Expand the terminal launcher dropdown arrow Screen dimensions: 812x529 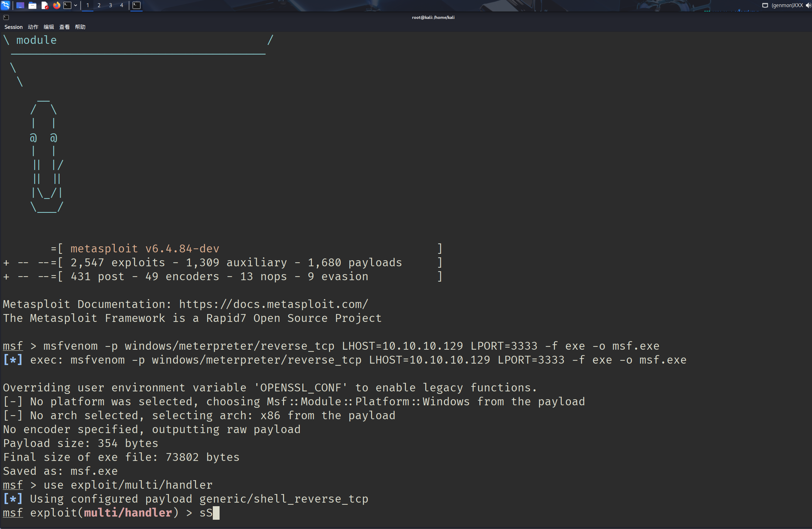[76, 5]
